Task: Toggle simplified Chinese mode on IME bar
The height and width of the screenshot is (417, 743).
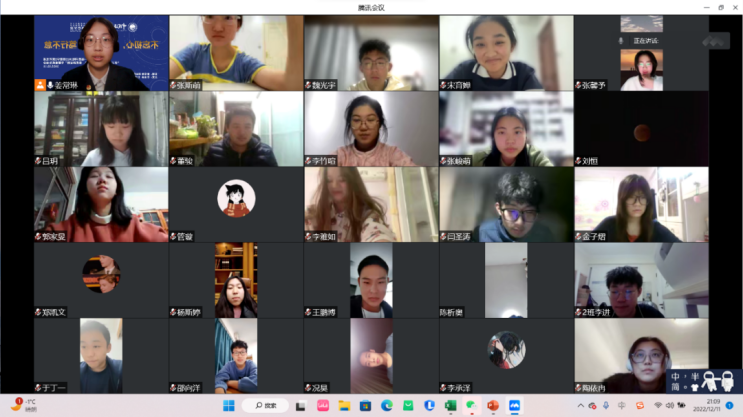Action: [676, 387]
